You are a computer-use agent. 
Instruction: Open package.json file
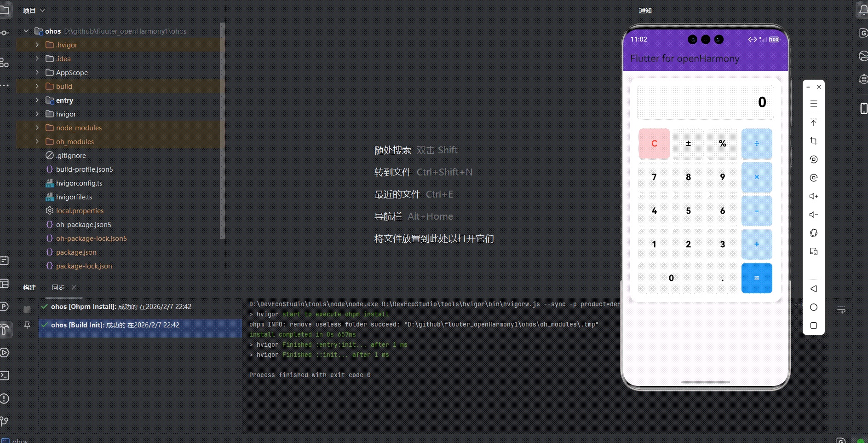76,252
